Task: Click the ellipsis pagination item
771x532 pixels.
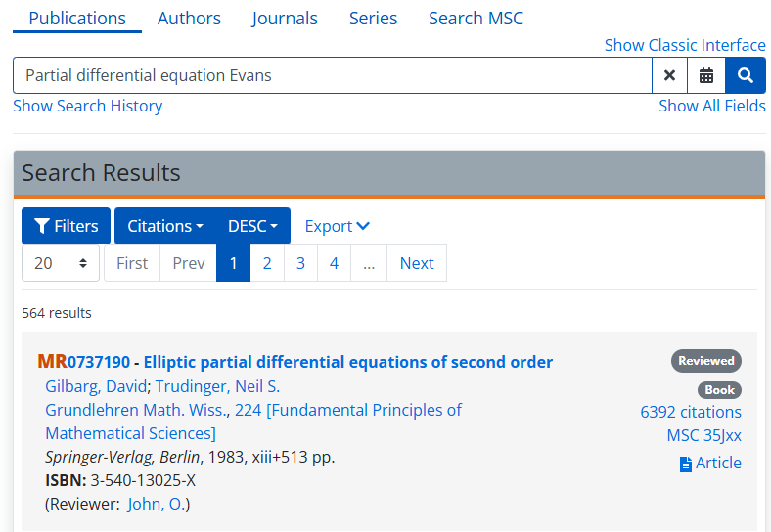Action: [369, 263]
